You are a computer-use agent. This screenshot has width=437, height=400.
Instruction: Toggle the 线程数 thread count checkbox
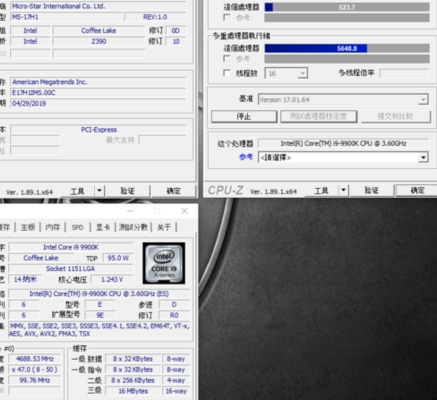click(227, 73)
